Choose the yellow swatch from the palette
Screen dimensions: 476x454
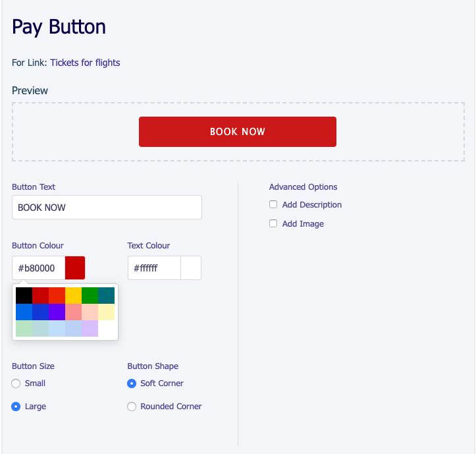pyautogui.click(x=73, y=295)
